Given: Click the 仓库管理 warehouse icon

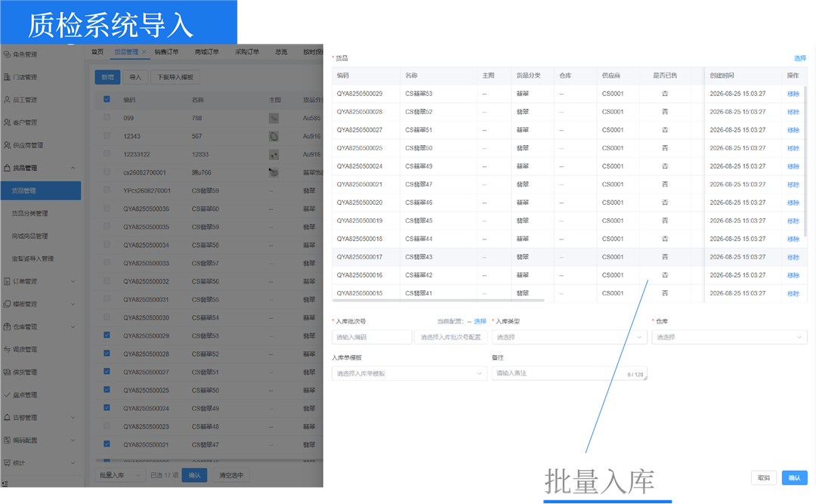Looking at the screenshot, I should pos(7,326).
